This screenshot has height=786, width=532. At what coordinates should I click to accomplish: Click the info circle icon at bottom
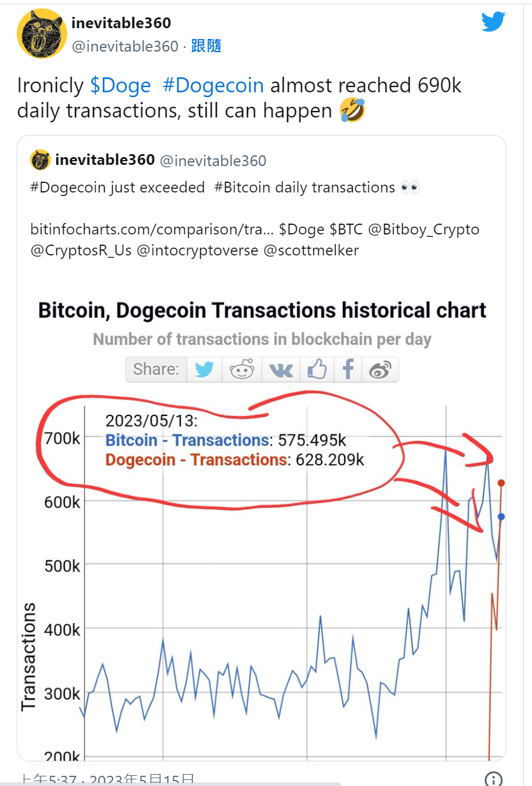coord(493,778)
